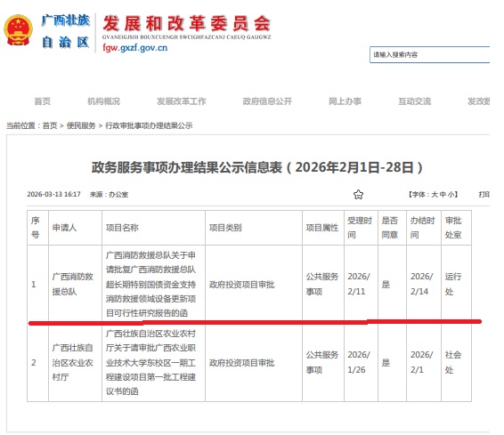Set font size to 大
This screenshot has height=435, width=504.
(435, 195)
